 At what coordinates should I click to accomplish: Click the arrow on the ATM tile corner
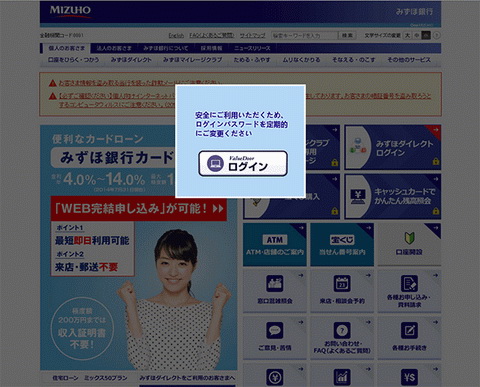tap(301, 228)
